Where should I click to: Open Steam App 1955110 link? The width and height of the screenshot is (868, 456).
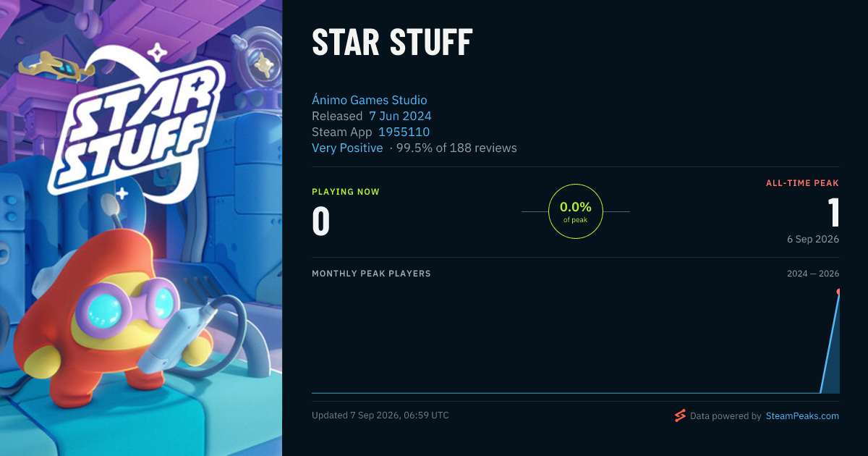(404, 132)
